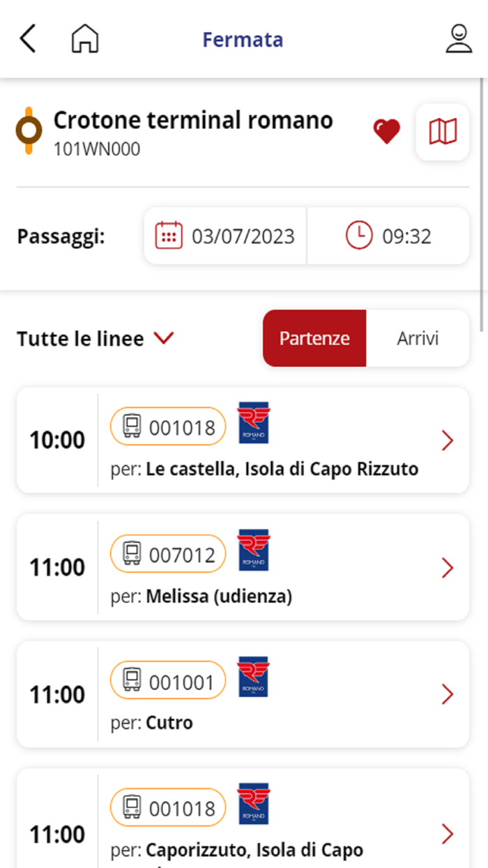488x868 pixels.
Task: Select the back arrow icon
Action: tap(27, 40)
